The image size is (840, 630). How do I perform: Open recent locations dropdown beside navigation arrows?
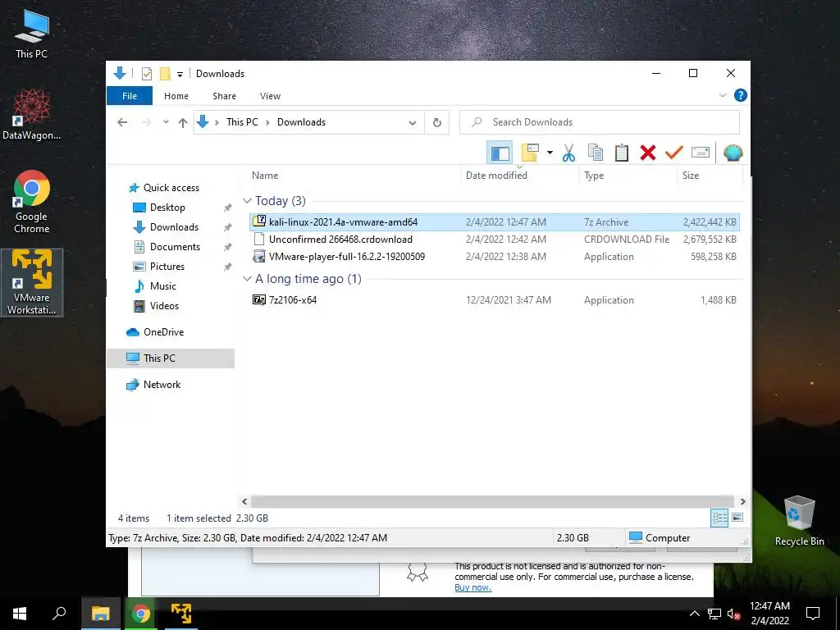coord(166,122)
